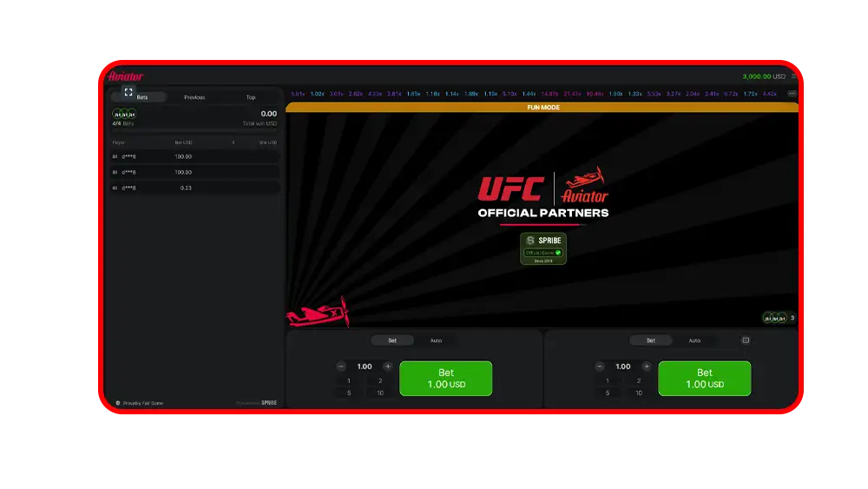Choose quick amount 2 in left panel
The image size is (868, 489).
(380, 381)
